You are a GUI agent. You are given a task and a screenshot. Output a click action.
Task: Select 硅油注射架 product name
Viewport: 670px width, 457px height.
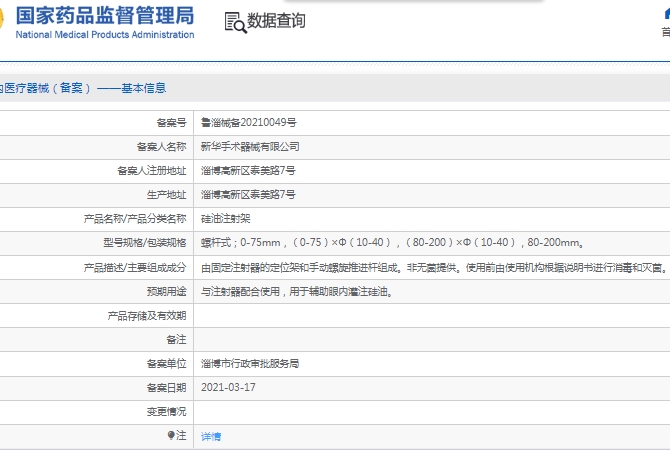pyautogui.click(x=226, y=219)
